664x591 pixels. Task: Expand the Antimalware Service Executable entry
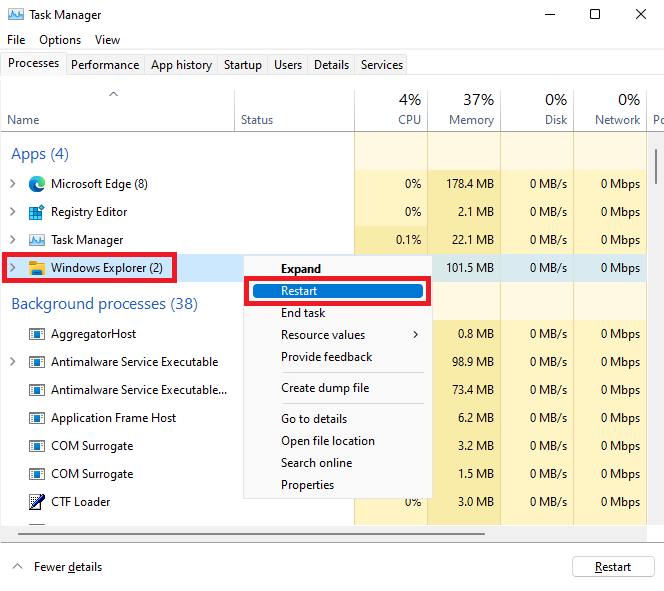[x=13, y=362]
